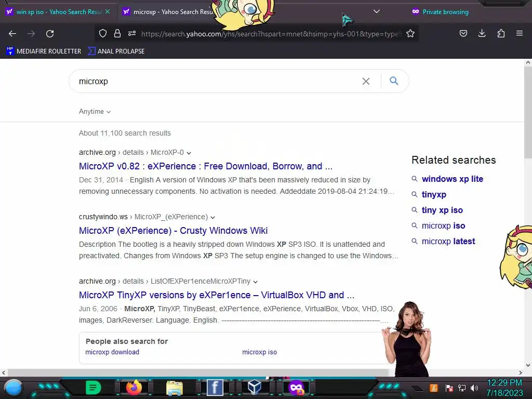Reload the current page
Screen dimensions: 532x399
click(50, 34)
